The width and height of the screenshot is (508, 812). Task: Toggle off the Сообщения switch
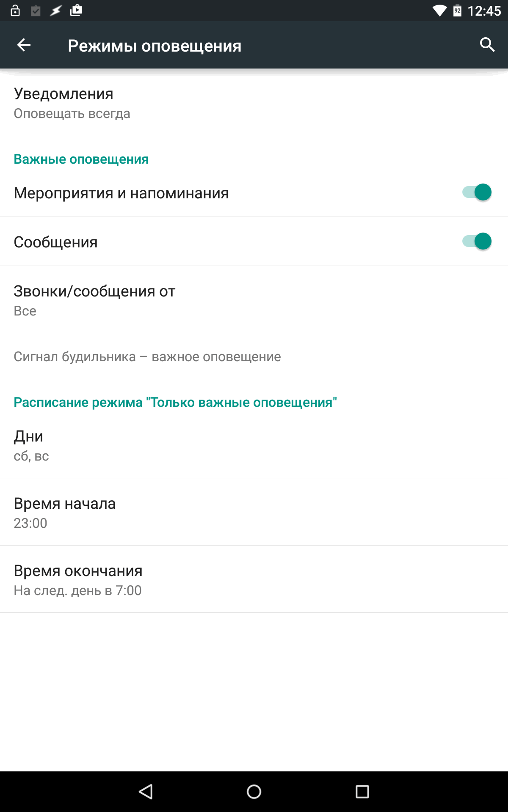477,241
